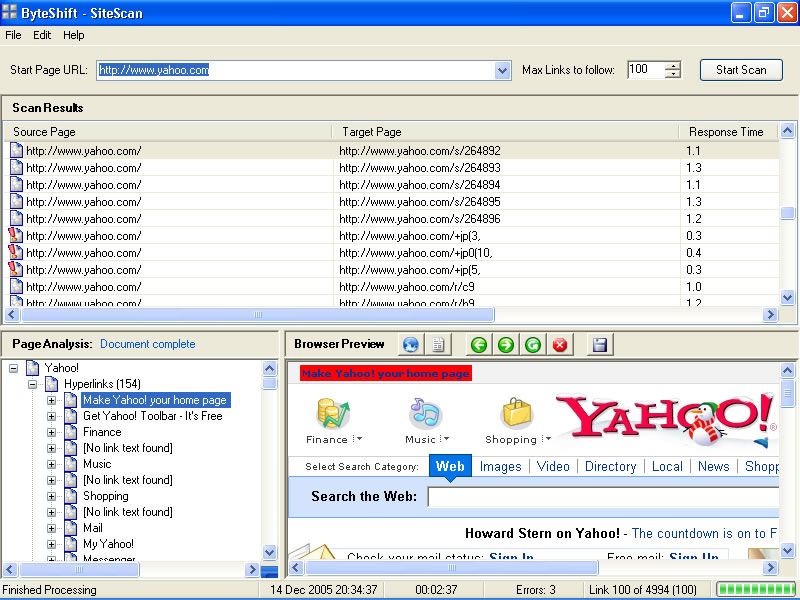This screenshot has height=600, width=800.
Task: Open the File menu
Action: [13, 35]
